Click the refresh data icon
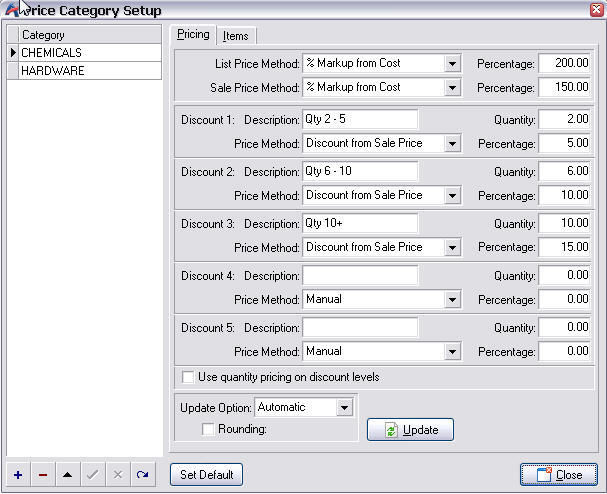Image resolution: width=607 pixels, height=494 pixels. click(x=143, y=475)
